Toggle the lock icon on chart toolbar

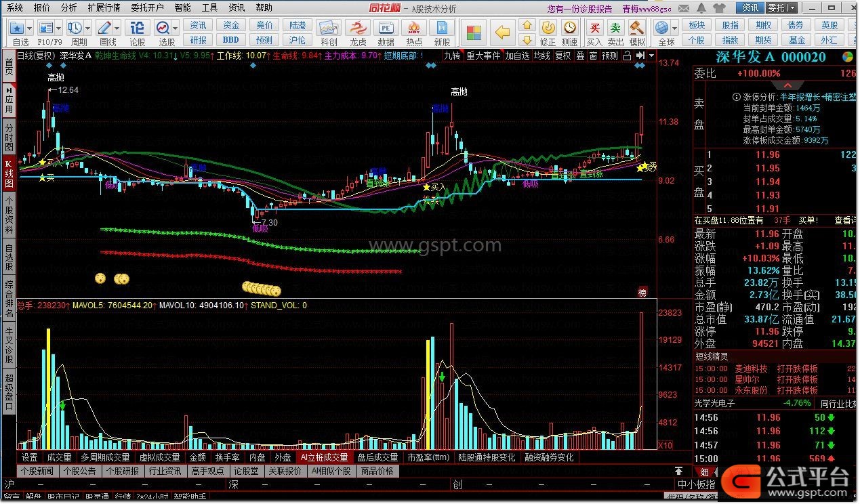628,56
